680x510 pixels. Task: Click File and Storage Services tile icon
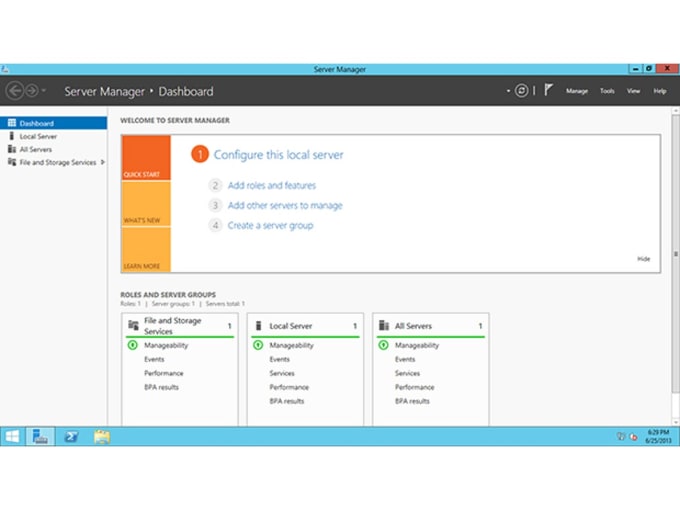(x=133, y=325)
